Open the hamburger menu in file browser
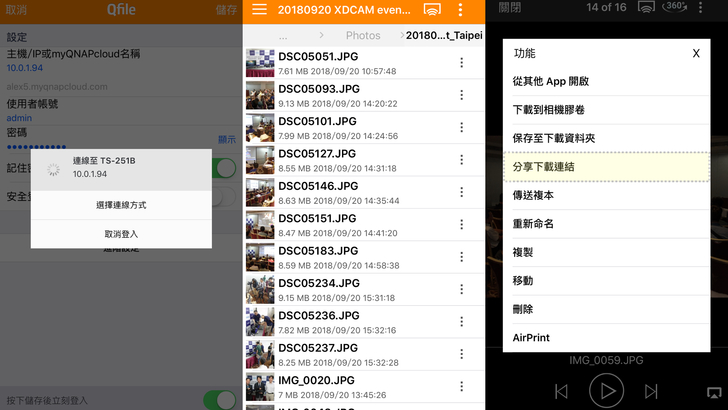Viewport: 728px width, 410px height. (x=259, y=9)
